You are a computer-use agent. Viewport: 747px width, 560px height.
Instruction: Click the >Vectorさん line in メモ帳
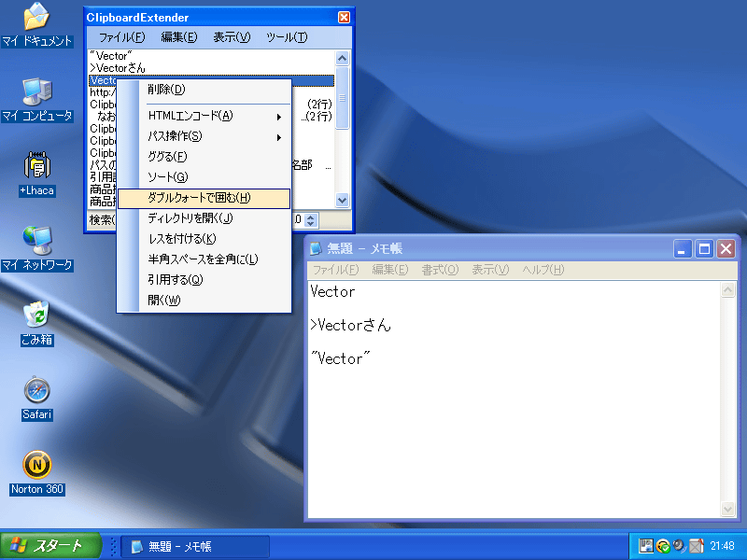pos(351,325)
